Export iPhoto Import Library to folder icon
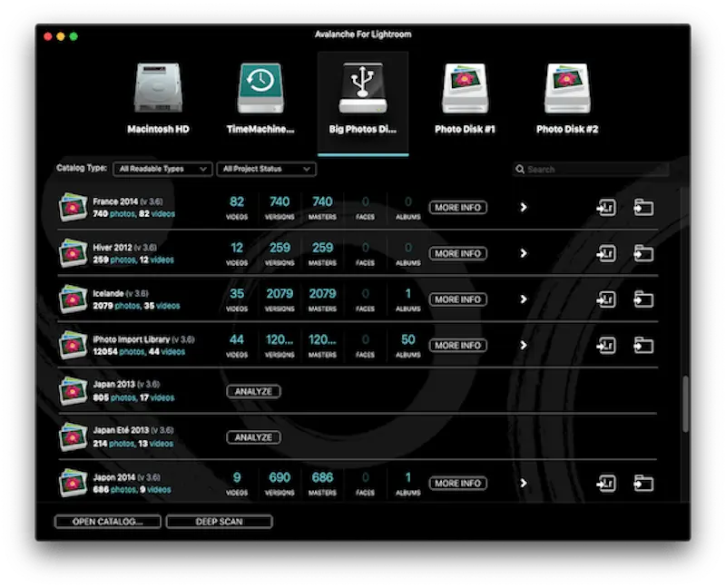726x588 pixels. [643, 346]
